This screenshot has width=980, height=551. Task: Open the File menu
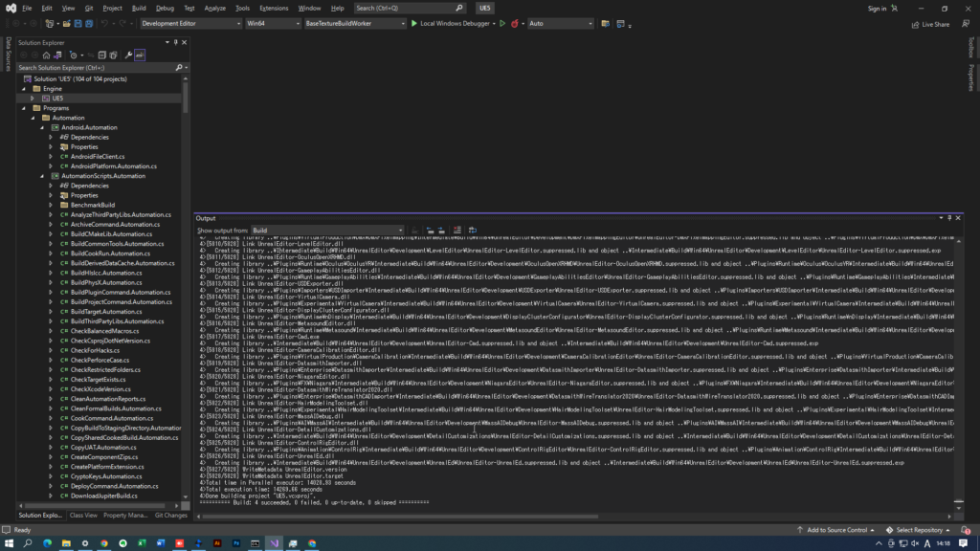27,8
